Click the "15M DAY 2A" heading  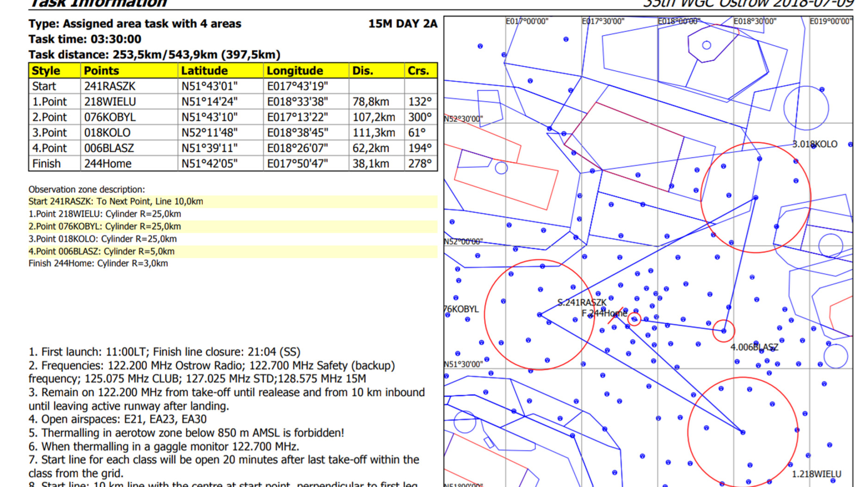tap(403, 24)
